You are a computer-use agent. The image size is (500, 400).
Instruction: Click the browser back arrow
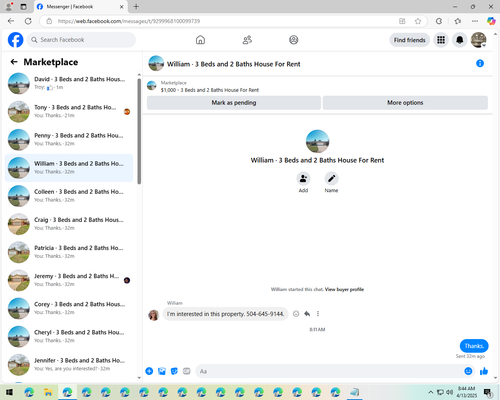(11, 21)
